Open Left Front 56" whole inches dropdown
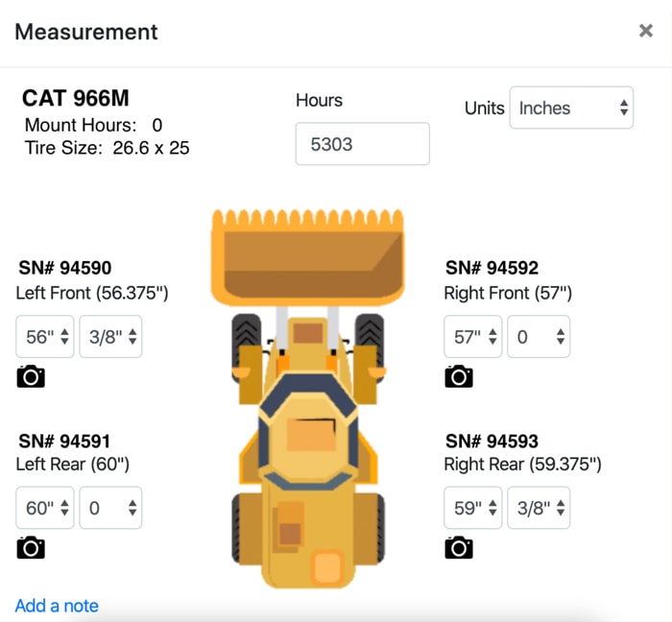672x622 pixels. (x=45, y=337)
